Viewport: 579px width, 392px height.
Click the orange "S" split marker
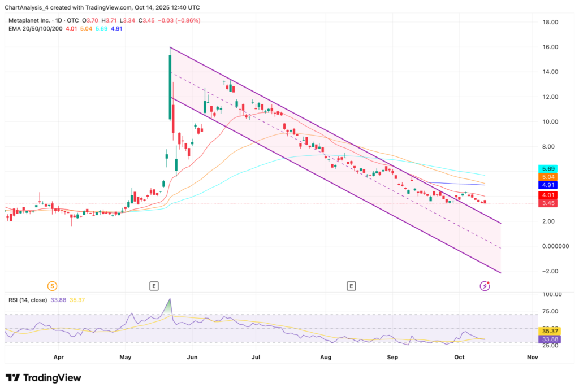[53, 286]
